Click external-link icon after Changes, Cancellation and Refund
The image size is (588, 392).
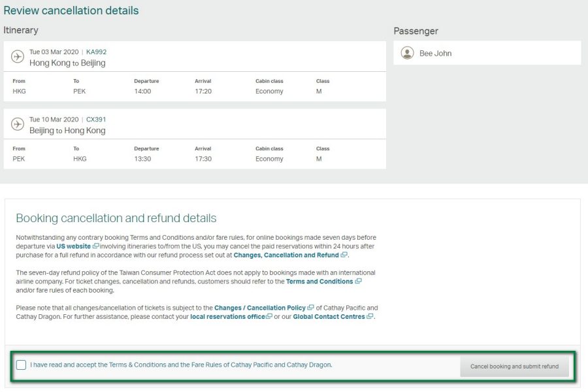click(x=344, y=255)
